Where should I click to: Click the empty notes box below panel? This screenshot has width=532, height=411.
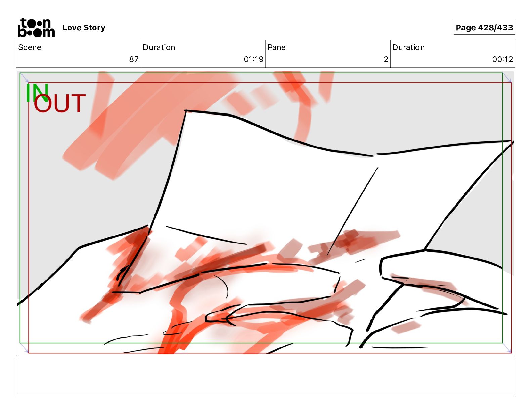[266, 376]
